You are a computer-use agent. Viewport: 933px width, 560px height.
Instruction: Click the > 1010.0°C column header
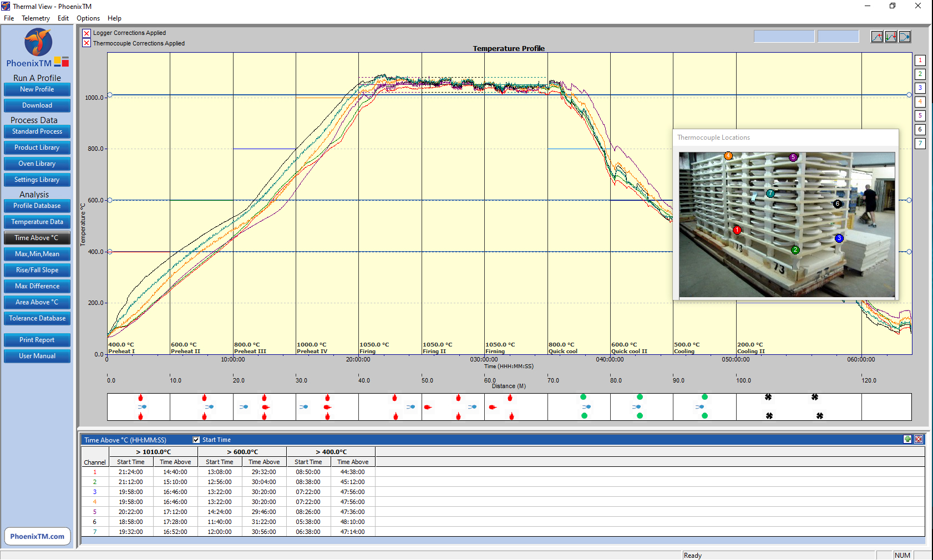click(x=154, y=452)
